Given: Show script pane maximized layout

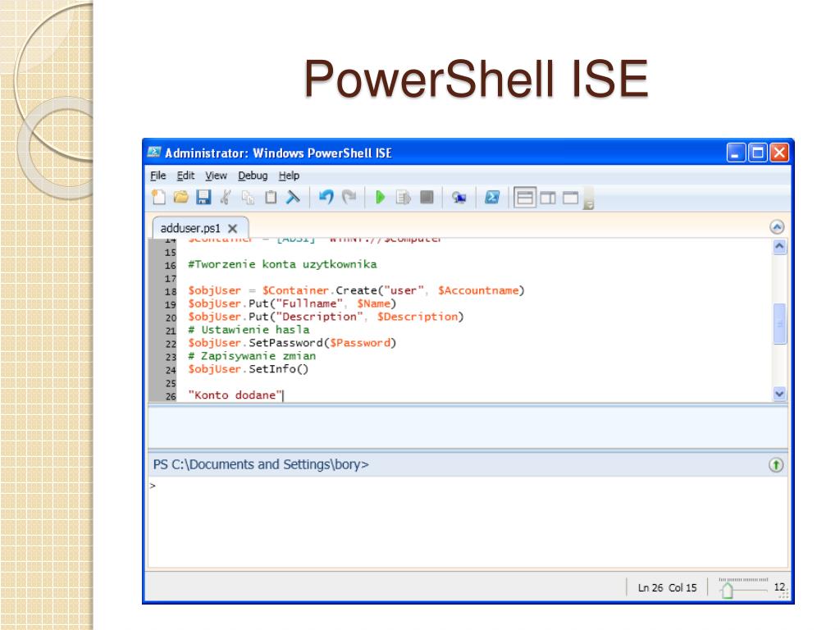Looking at the screenshot, I should [x=571, y=198].
